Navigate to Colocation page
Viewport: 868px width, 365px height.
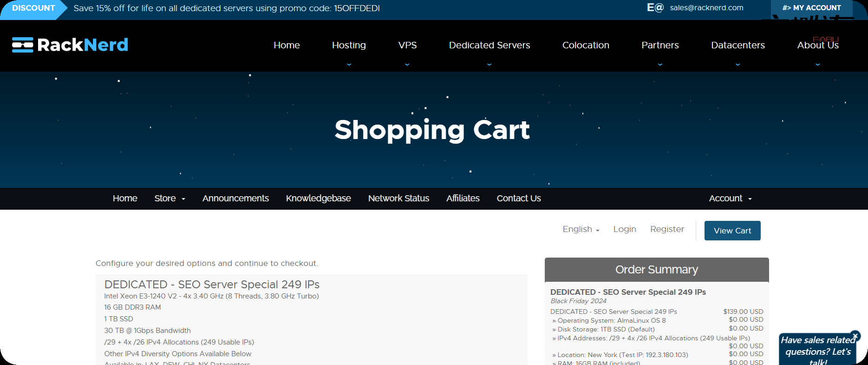point(586,45)
